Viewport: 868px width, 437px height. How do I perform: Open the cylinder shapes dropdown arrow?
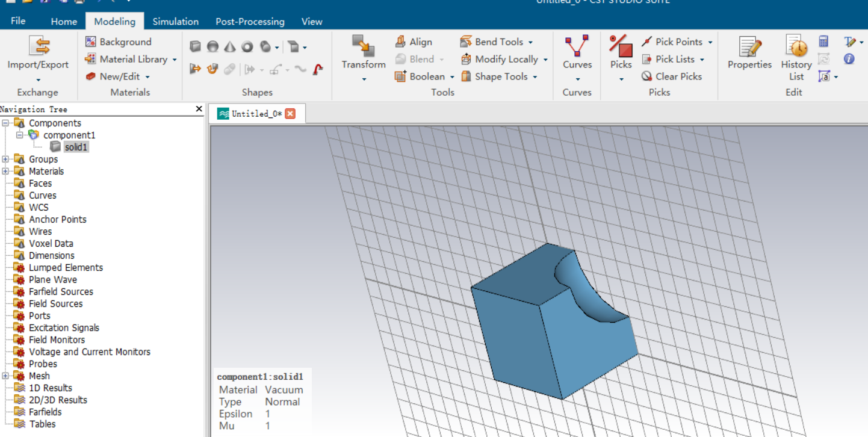click(x=277, y=48)
